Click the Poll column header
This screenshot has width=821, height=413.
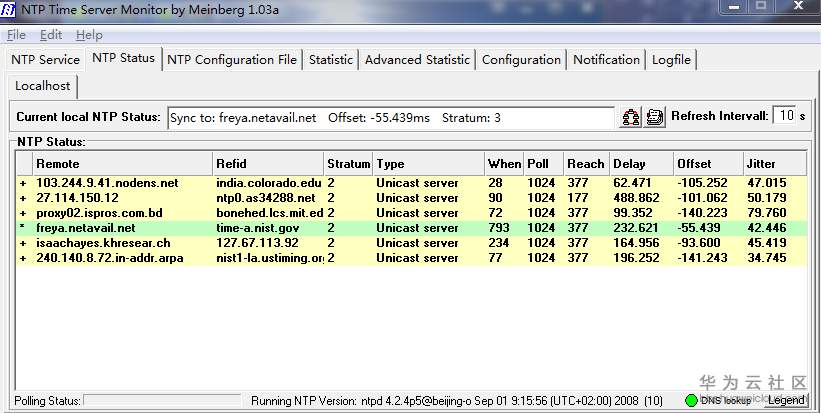tap(543, 164)
